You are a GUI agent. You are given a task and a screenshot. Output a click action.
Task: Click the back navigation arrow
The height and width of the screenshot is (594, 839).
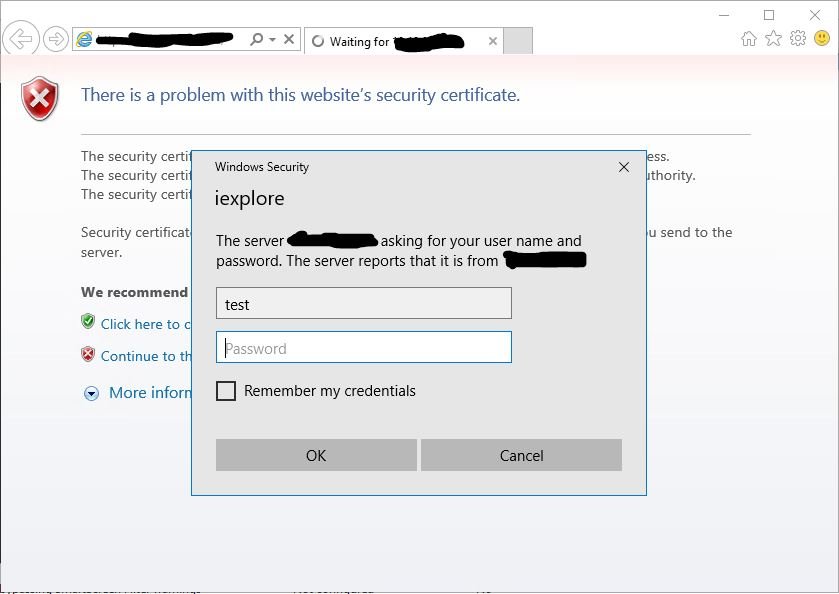20,39
